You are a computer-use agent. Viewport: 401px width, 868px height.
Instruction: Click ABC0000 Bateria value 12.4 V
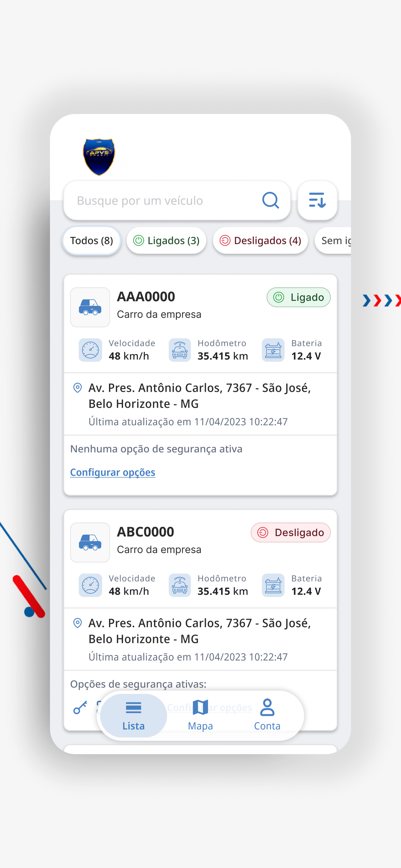point(306,591)
